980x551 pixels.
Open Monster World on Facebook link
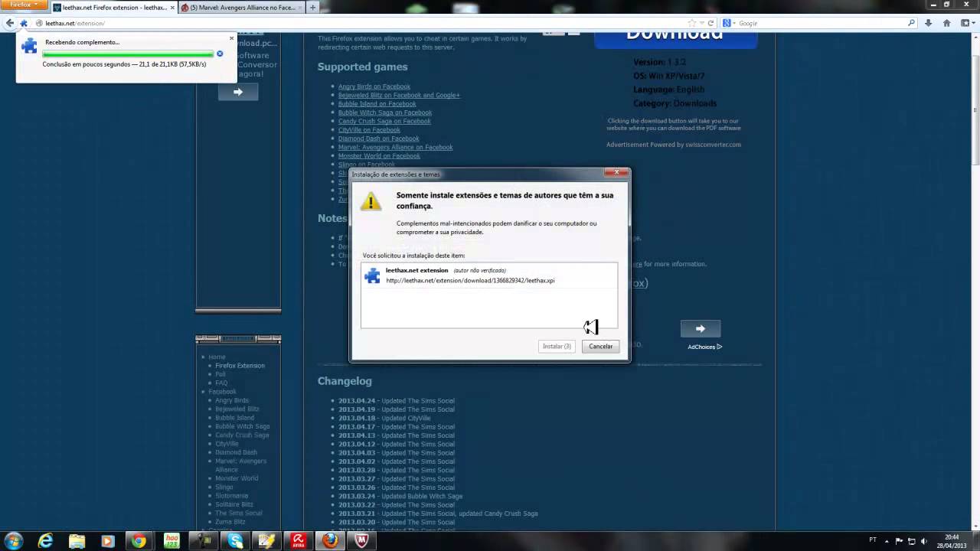click(379, 155)
